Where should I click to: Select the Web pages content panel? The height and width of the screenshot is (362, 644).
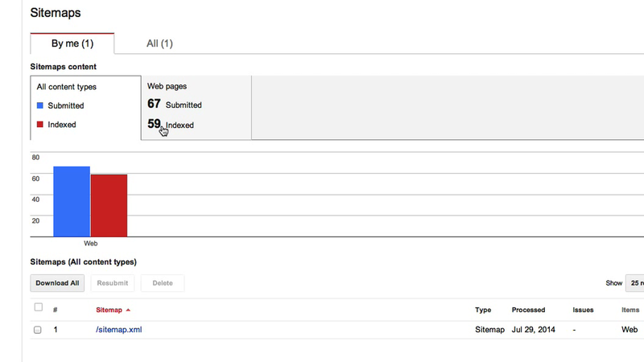pos(196,108)
